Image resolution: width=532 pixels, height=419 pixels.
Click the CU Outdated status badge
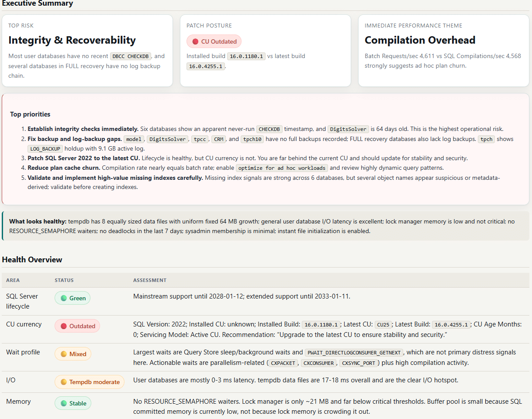point(214,41)
